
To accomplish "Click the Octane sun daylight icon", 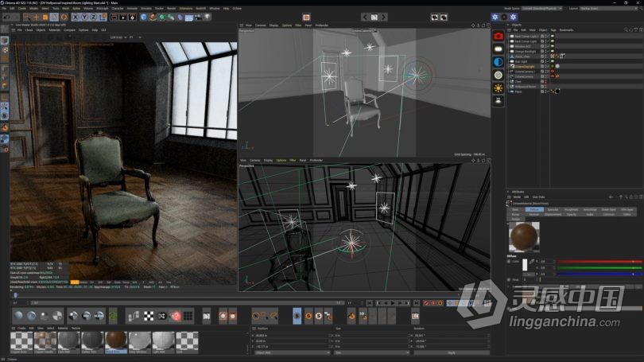I will pos(499,88).
